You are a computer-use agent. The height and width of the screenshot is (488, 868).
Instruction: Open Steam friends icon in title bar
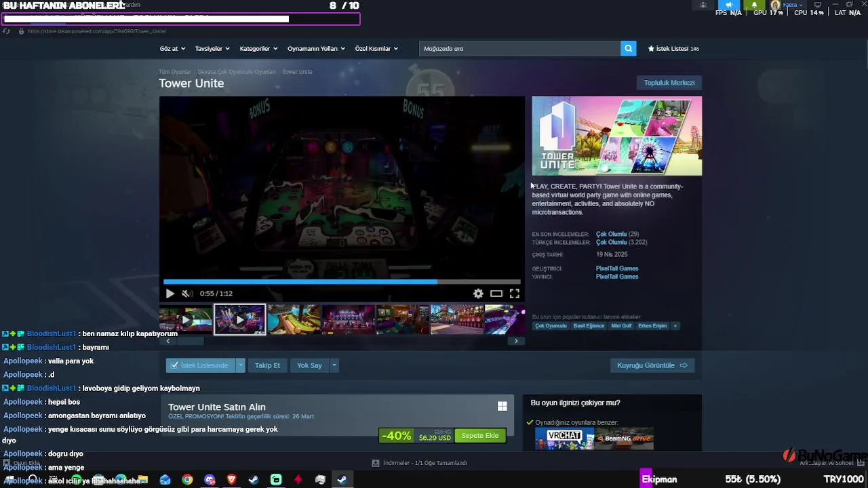pyautogui.click(x=703, y=5)
